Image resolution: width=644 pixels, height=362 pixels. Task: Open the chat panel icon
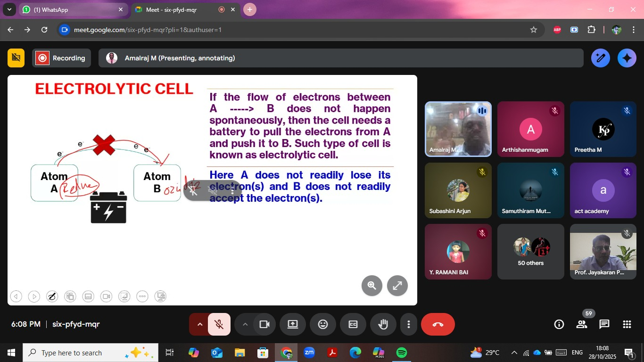[604, 324]
